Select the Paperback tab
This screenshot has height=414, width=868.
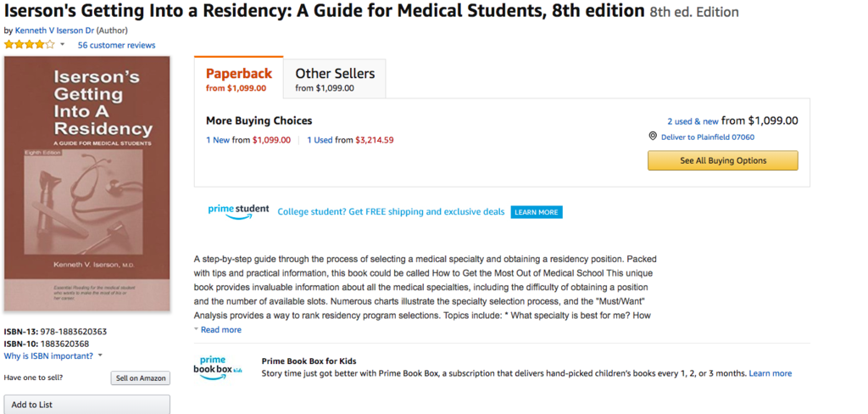click(238, 79)
